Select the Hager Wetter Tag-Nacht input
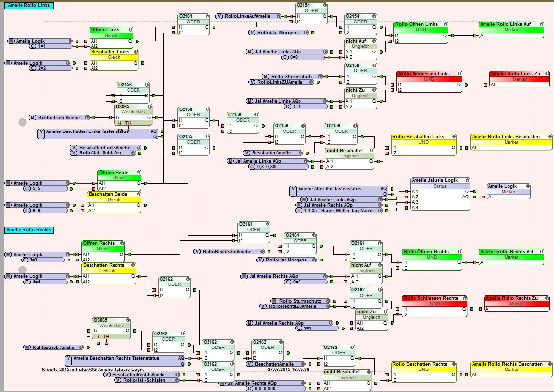 point(339,210)
